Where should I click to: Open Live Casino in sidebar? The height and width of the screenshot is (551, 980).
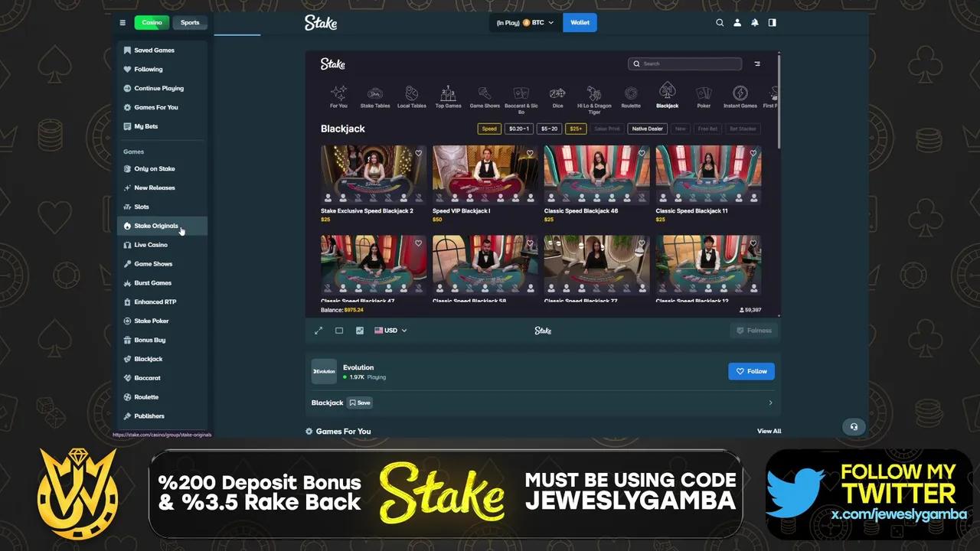click(x=162, y=245)
